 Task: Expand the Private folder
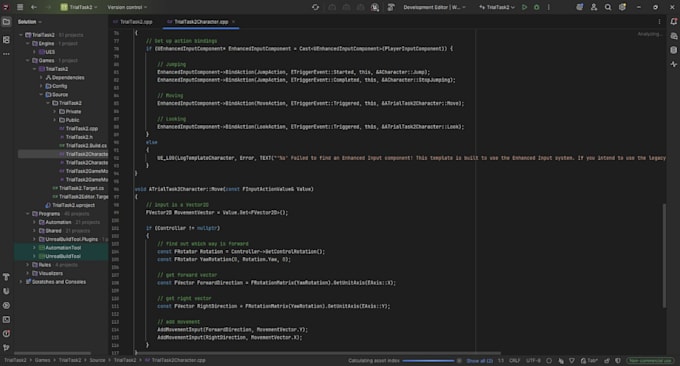coord(55,111)
